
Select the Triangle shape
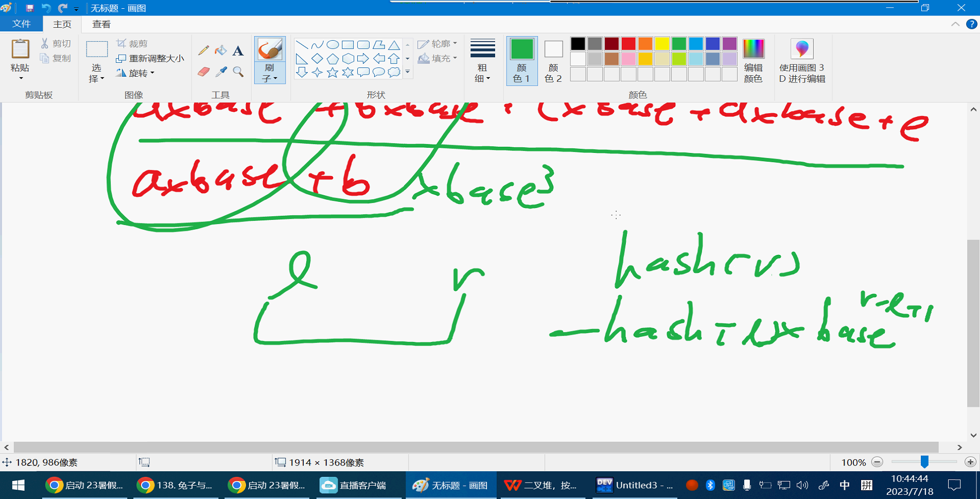(394, 45)
